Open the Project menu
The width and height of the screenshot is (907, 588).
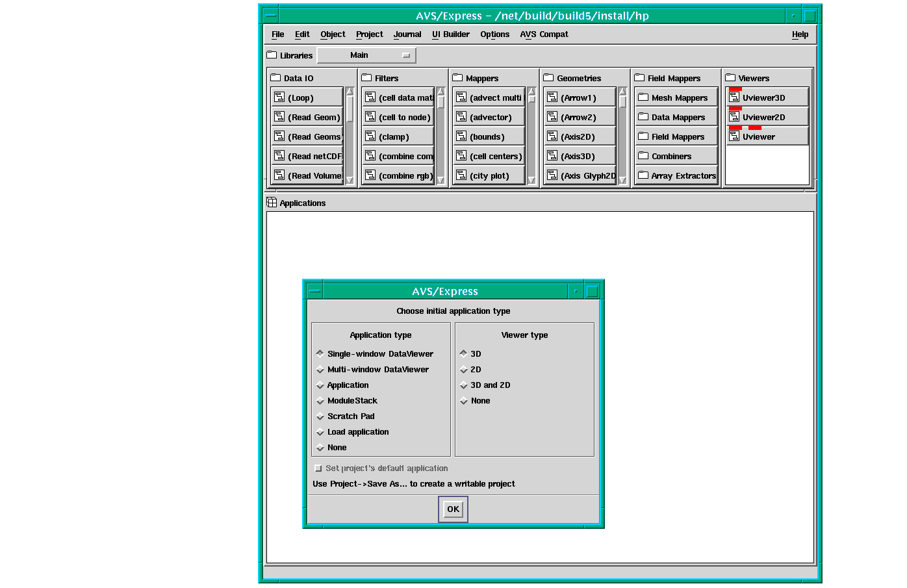point(369,34)
